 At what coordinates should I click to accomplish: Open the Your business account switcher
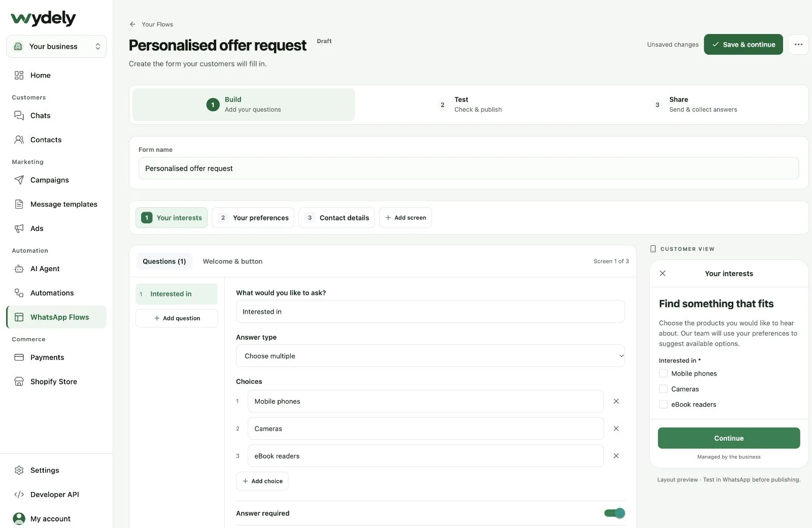click(56, 46)
